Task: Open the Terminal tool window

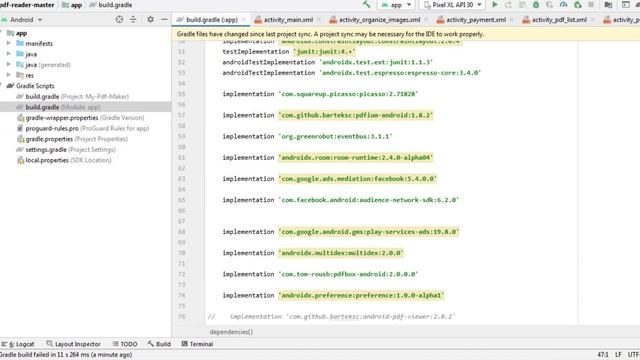Action: pos(198,344)
